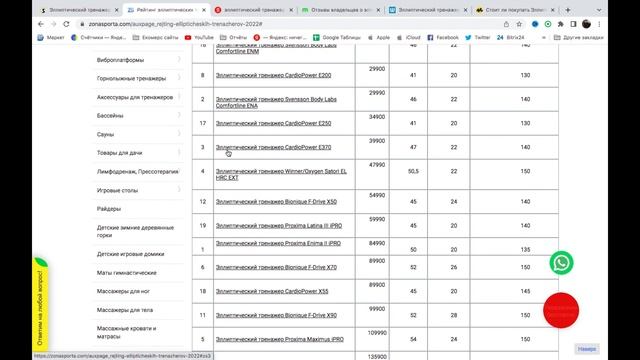
Task: Open the Екомерс сайты bookmarks folder
Action: pyautogui.click(x=156, y=38)
